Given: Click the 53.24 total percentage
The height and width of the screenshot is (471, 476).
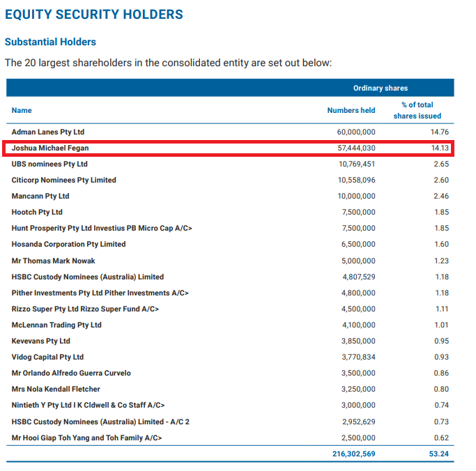Looking at the screenshot, I should tap(439, 454).
